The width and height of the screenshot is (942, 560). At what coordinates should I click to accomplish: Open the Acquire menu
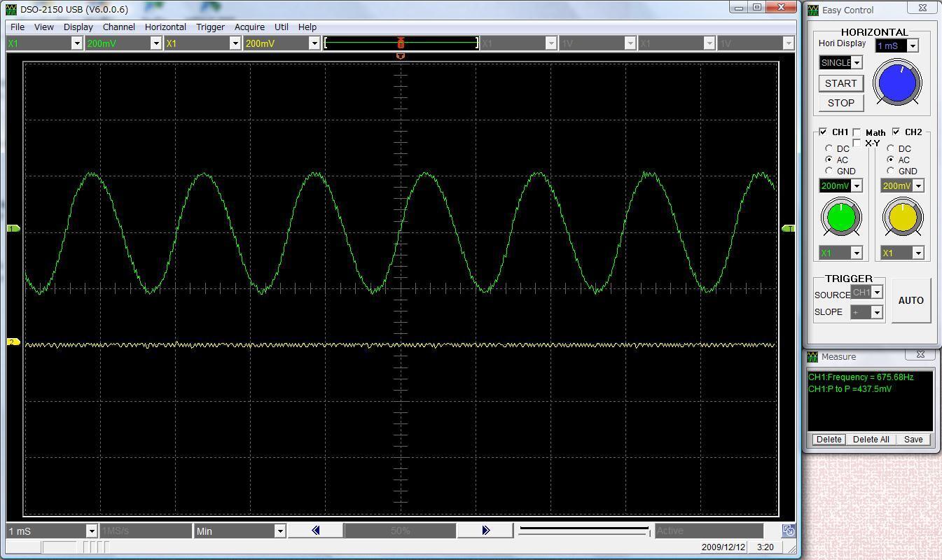pyautogui.click(x=249, y=27)
